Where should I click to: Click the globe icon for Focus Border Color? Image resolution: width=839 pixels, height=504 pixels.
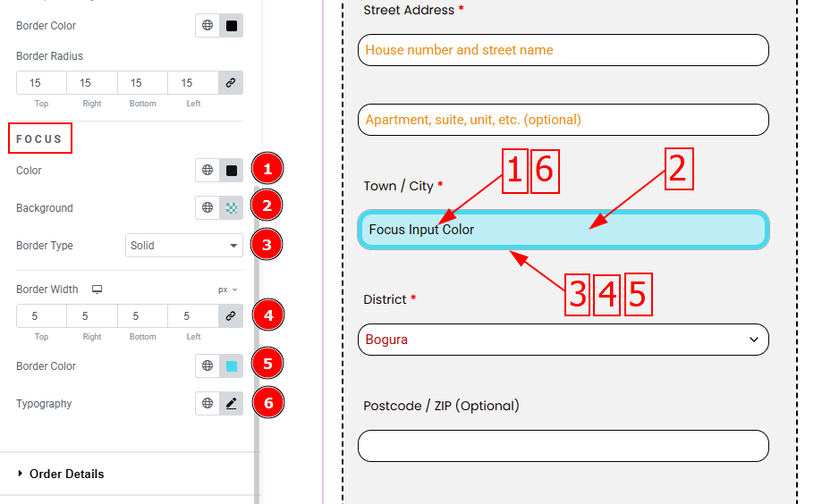click(x=208, y=366)
